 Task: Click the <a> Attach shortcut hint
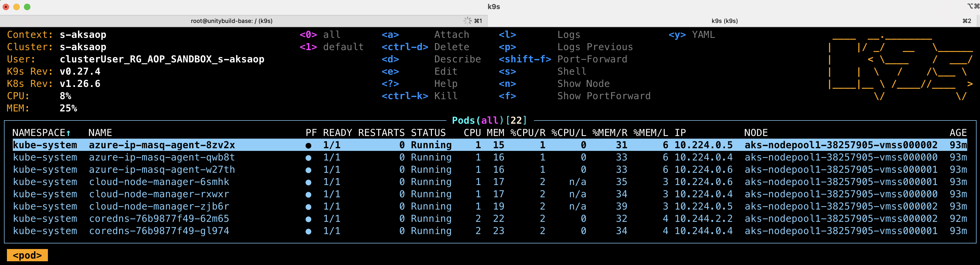425,35
